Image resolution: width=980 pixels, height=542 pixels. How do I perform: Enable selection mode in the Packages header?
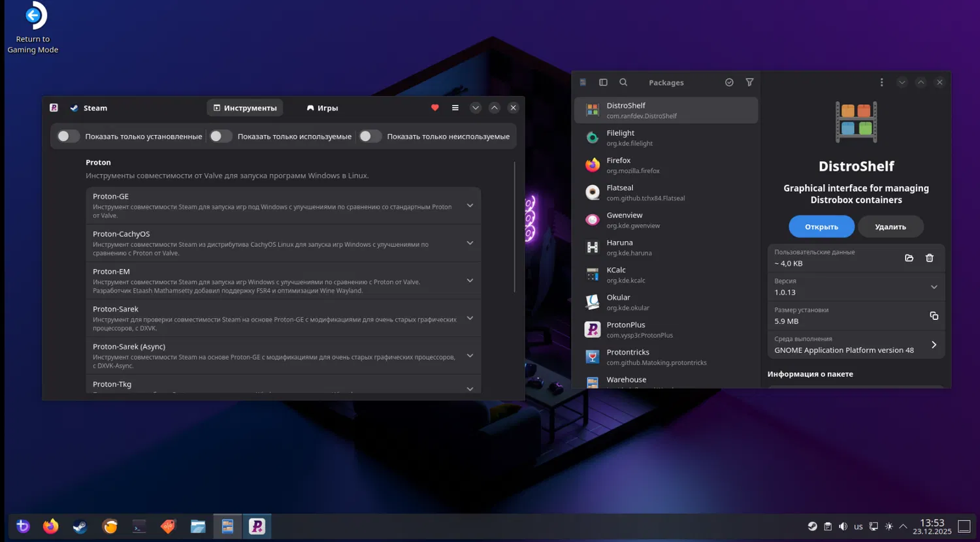coord(729,82)
